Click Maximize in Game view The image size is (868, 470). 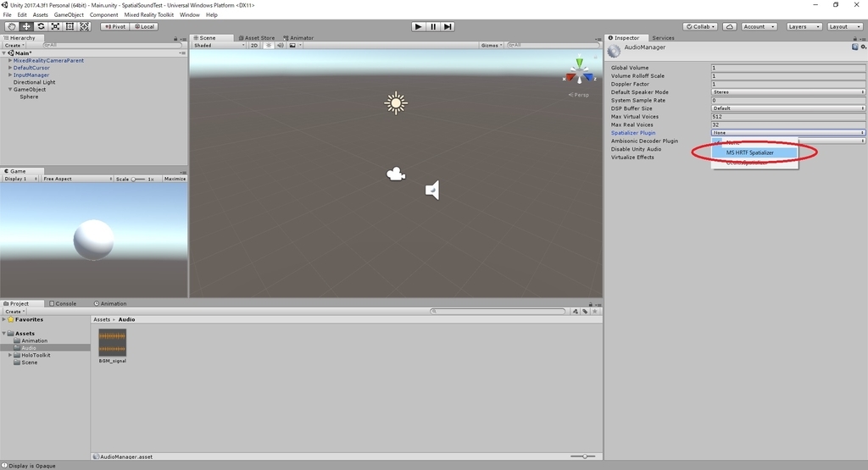(175, 179)
